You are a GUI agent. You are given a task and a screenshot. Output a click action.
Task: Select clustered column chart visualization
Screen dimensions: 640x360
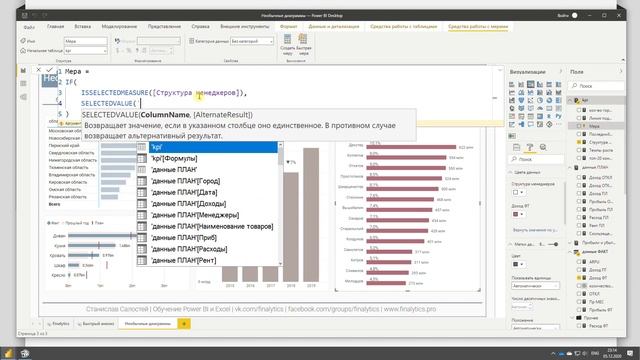(540, 84)
